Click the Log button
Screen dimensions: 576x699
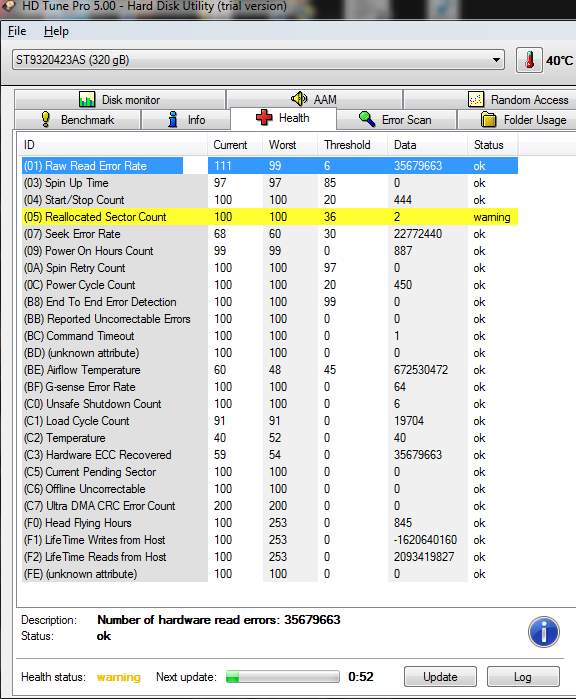[523, 677]
